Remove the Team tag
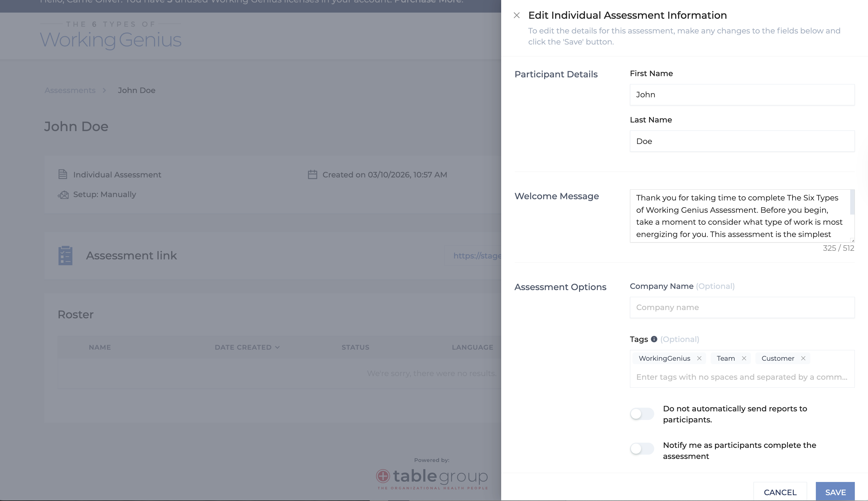868x501 pixels. 744,358
